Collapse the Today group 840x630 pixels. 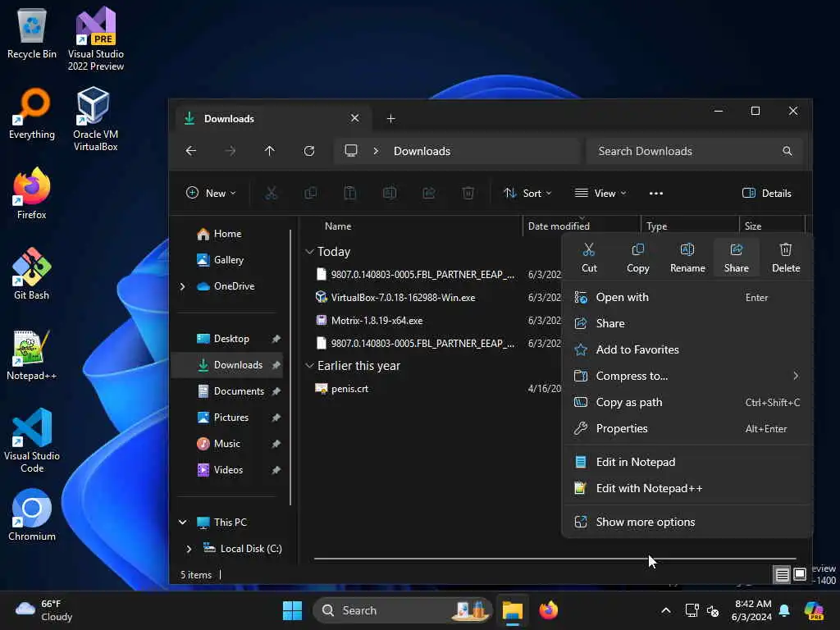(309, 251)
